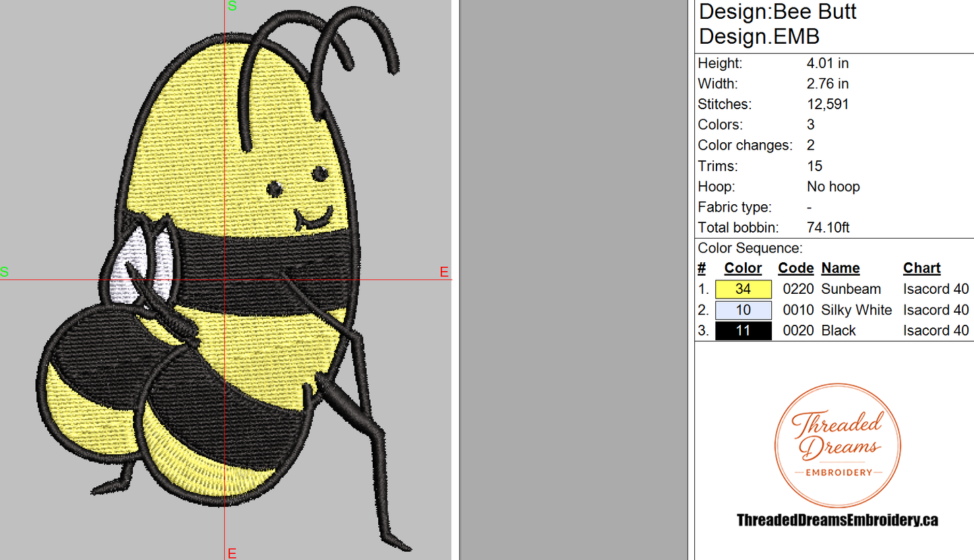Screen dimensions: 974x560
Task: Click 'Isacord 40' in the Silky White row
Action: coord(936,310)
